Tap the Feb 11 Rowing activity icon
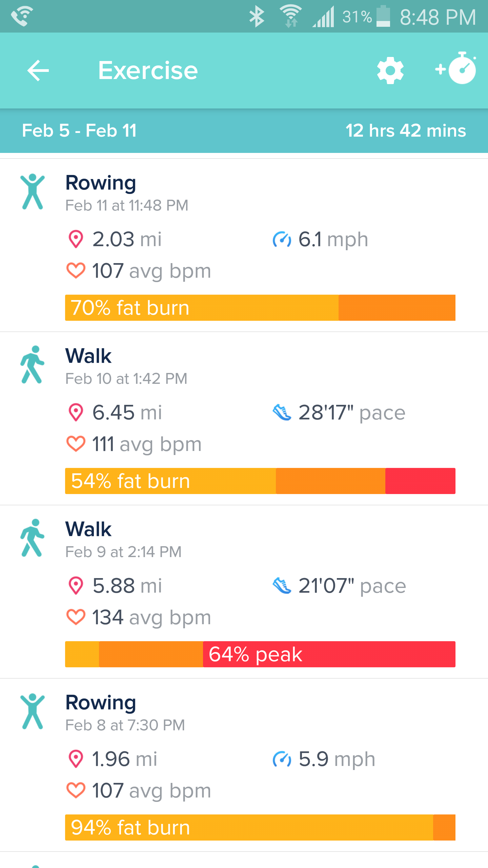The height and width of the screenshot is (868, 488). [33, 192]
